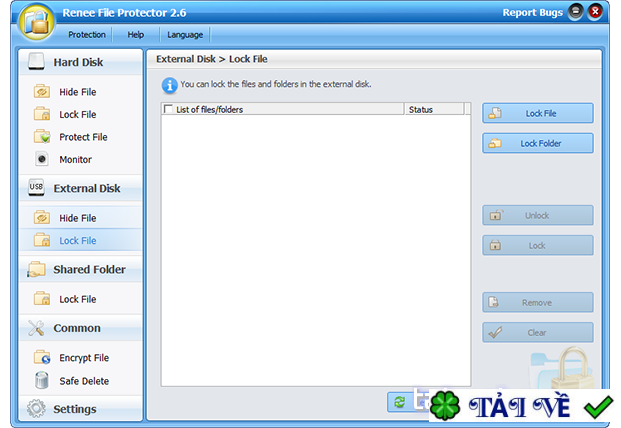
Task: Select Lock File under Hard Disk
Action: point(78,114)
